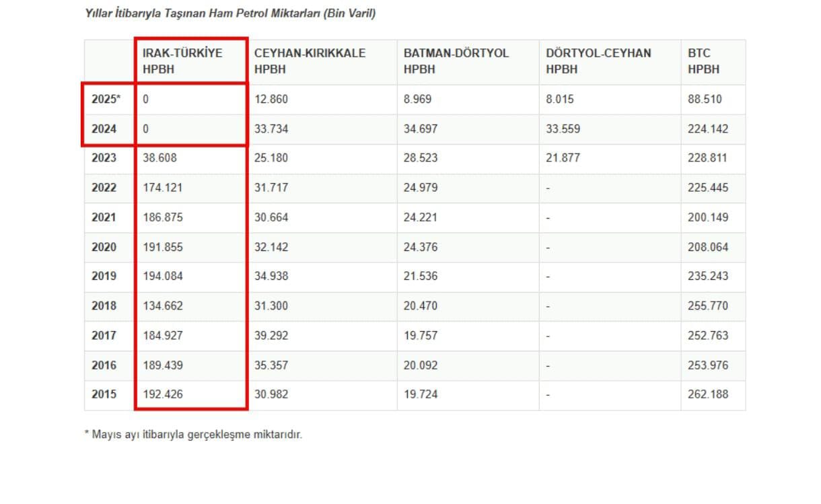Click the value 186.875

162,217
